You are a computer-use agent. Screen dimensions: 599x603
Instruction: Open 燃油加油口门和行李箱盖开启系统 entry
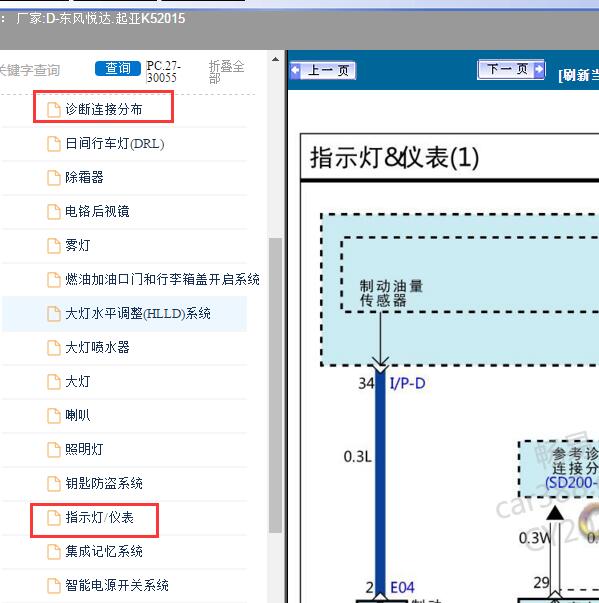click(162, 280)
